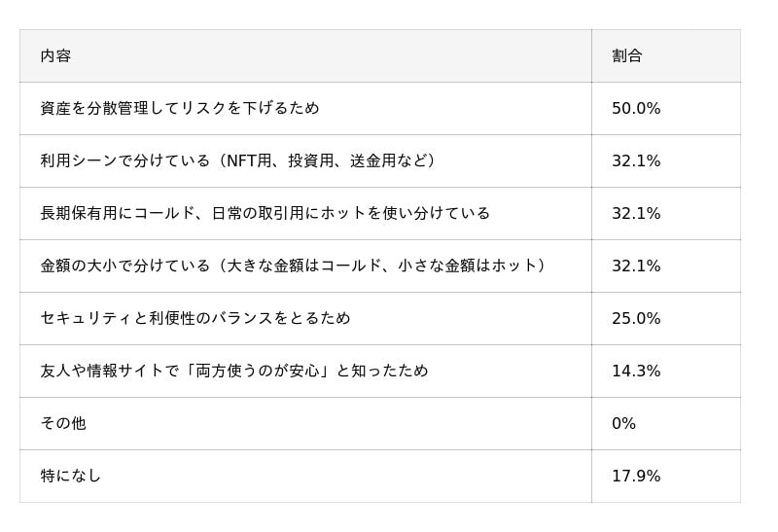Select the '資産を分散管理してリスクを下げるため' cell
The width and height of the screenshot is (778, 532).
(x=180, y=108)
